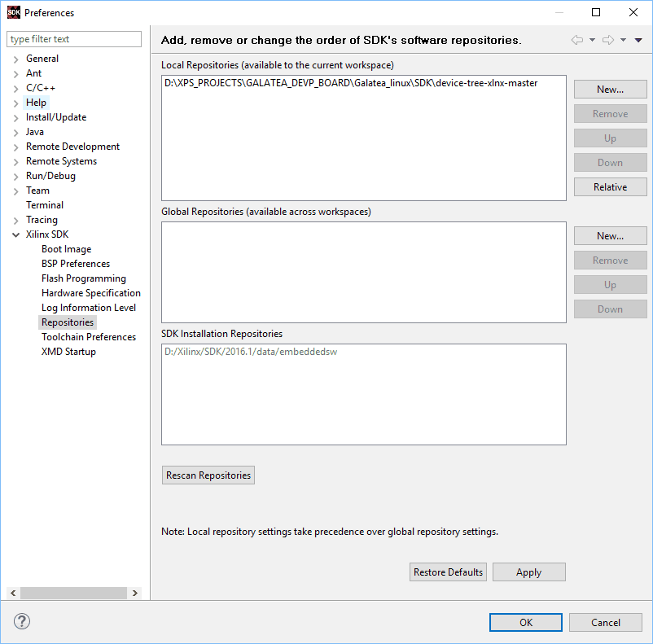Collapse the Xilinx SDK tree node
The width and height of the screenshot is (653, 644).
[x=15, y=234]
